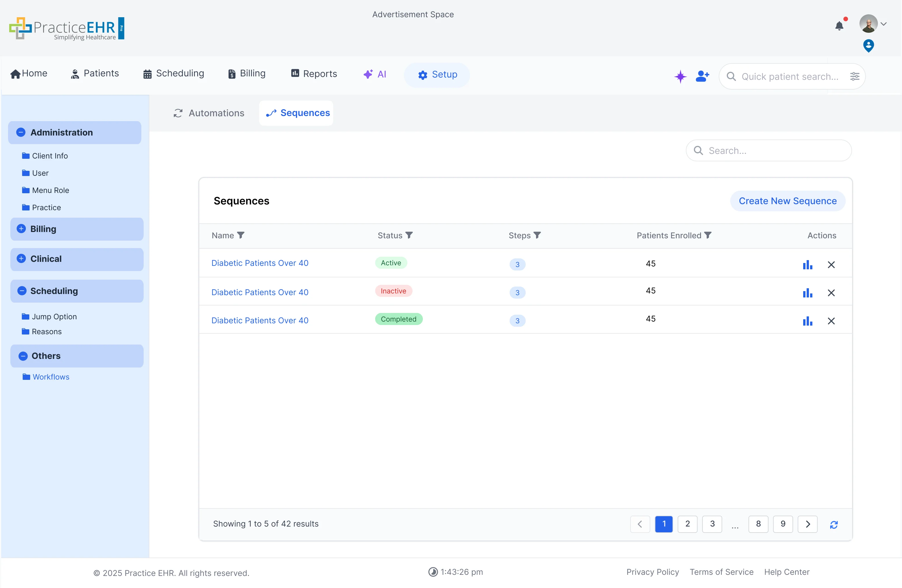902x588 pixels.
Task: Open Workflows in the sidebar
Action: tap(51, 377)
